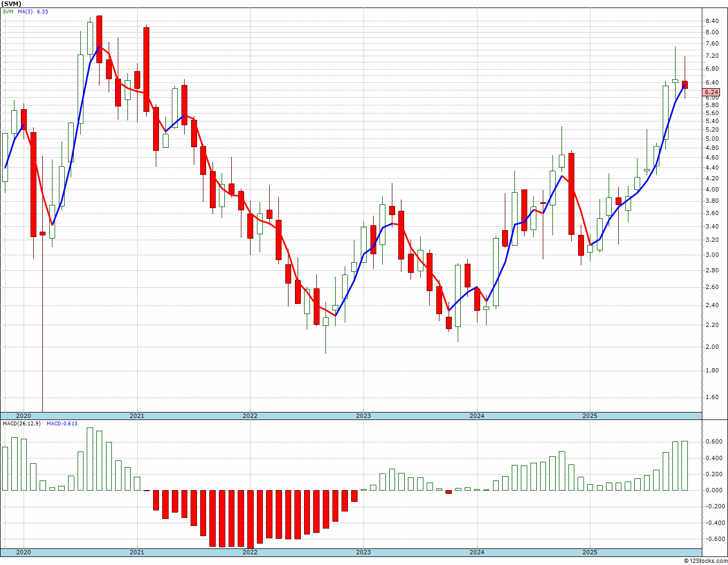This screenshot has height=565, width=728.
Task: Click the 7.20 price axis label
Action: pos(712,56)
